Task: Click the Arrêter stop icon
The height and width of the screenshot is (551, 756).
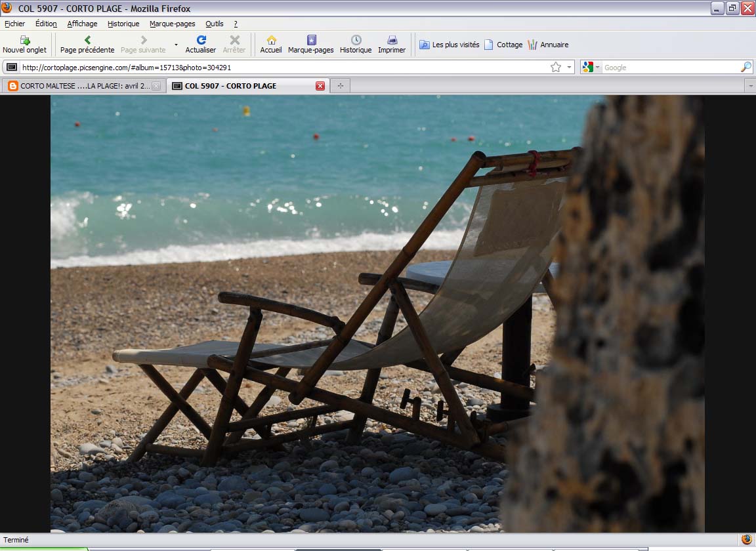Action: pyautogui.click(x=234, y=45)
